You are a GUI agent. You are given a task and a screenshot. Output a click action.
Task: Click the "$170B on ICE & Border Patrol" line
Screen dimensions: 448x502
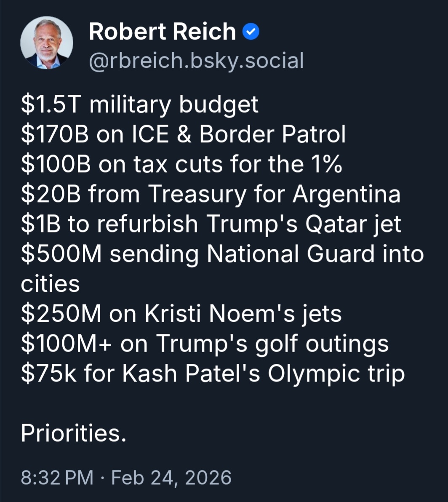tap(183, 134)
